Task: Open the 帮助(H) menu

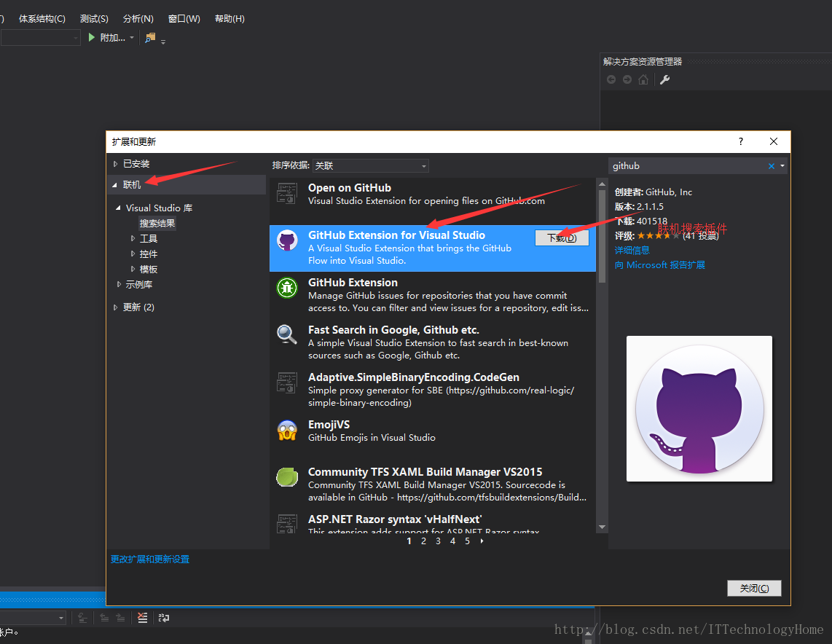Action: tap(229, 18)
